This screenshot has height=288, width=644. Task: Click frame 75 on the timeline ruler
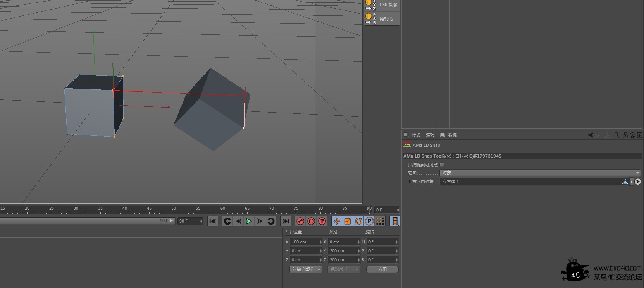tap(296, 209)
